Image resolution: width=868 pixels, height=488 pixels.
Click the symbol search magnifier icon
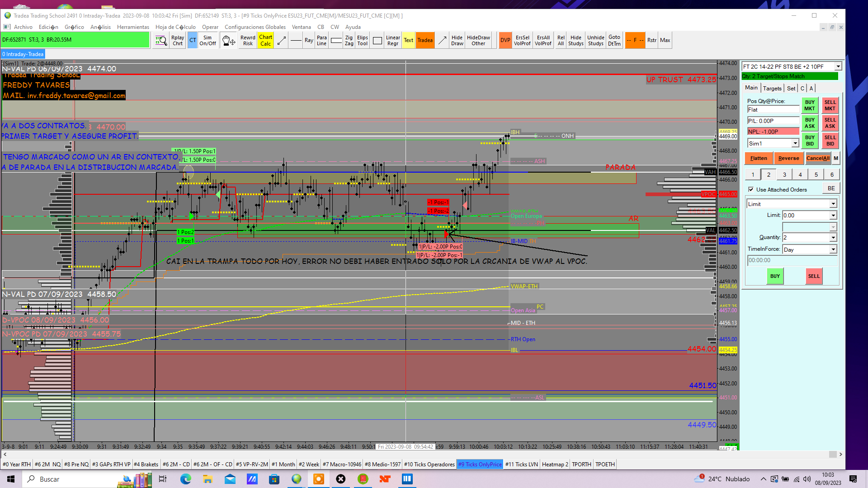point(161,41)
